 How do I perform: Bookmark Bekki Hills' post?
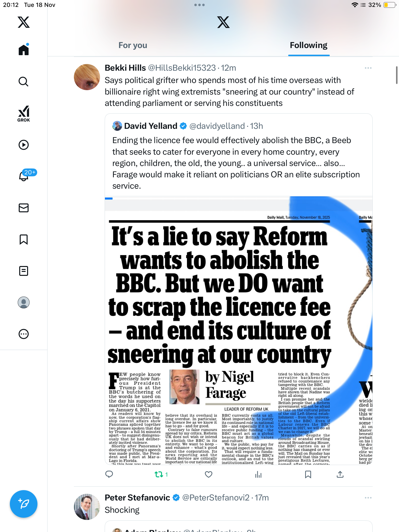(308, 474)
